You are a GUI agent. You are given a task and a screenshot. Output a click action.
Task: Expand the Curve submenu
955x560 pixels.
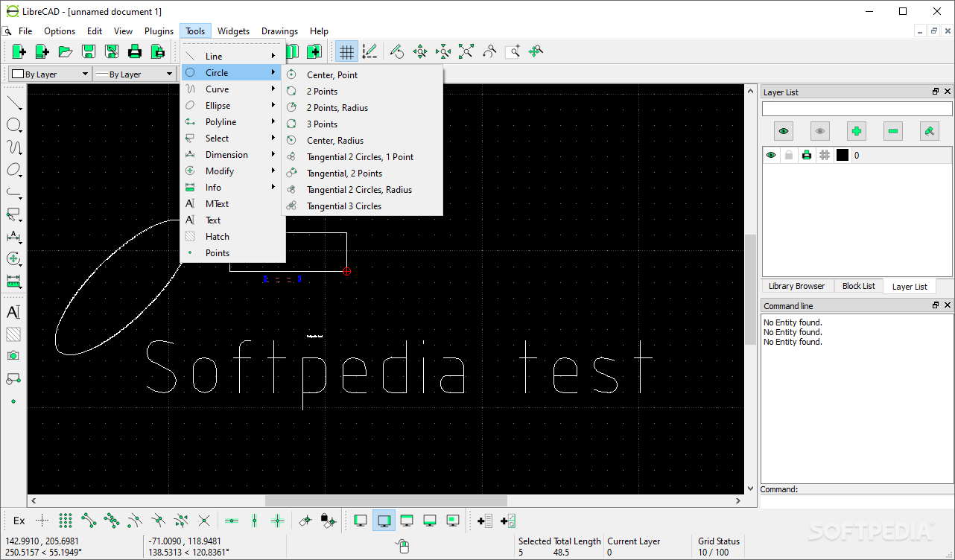[233, 89]
